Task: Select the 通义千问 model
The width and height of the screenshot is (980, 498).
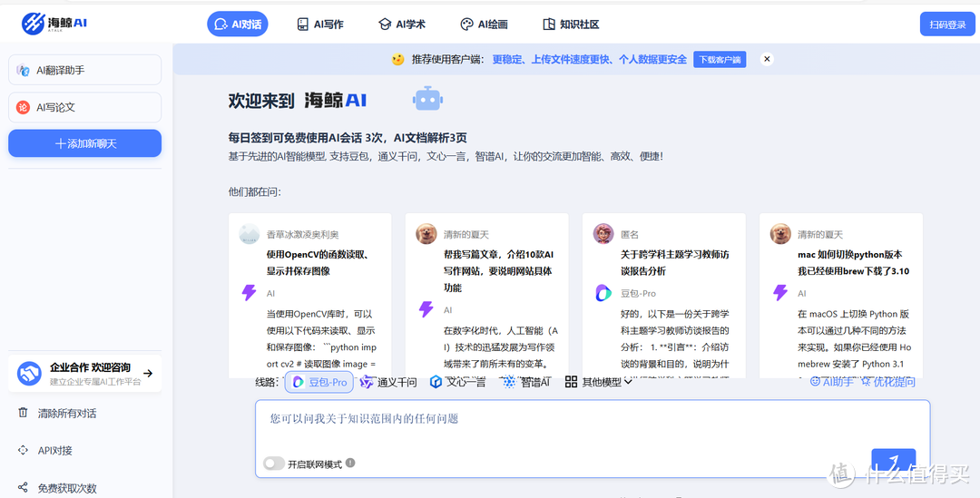Action: click(x=387, y=382)
